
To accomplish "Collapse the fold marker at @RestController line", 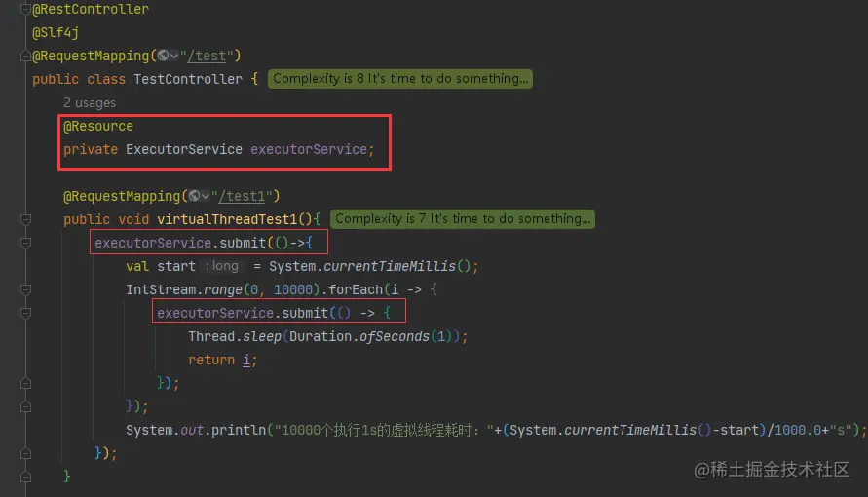I will pos(25,9).
